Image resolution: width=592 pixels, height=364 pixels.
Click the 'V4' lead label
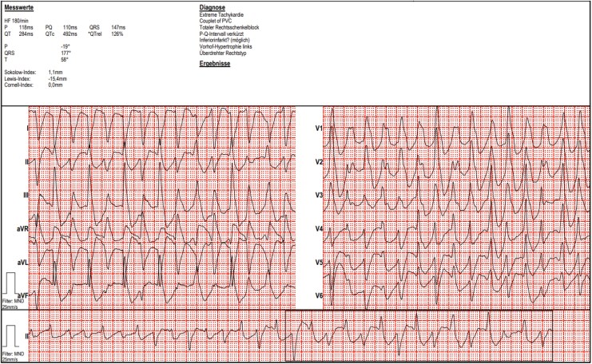click(x=319, y=228)
